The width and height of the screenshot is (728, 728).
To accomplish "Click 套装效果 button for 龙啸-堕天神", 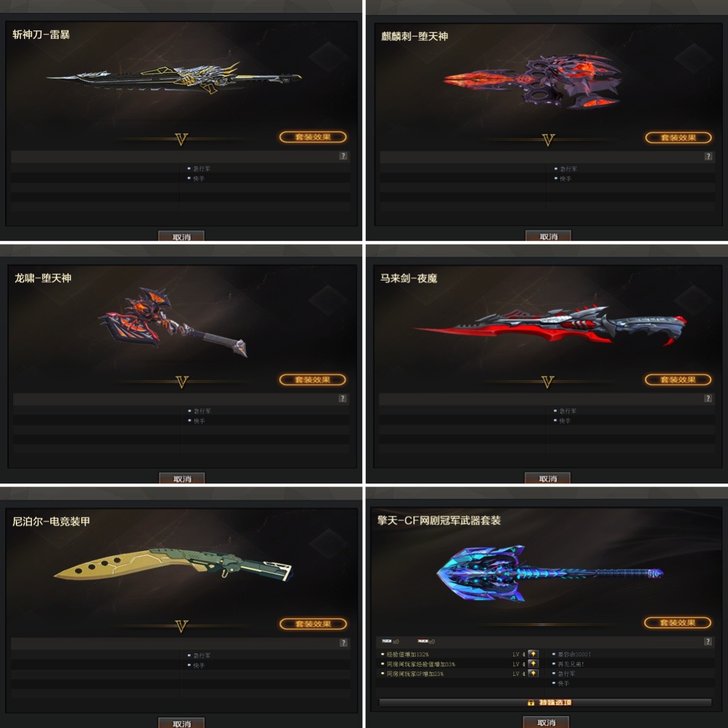I will [313, 380].
